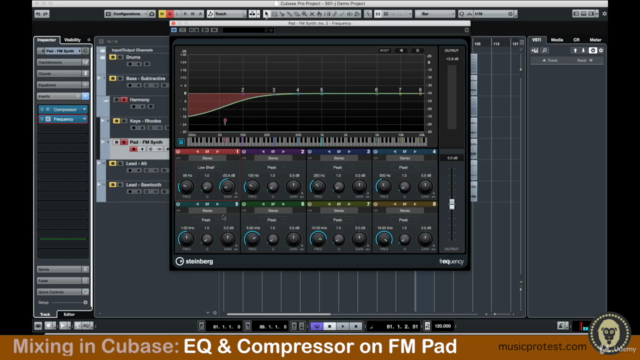Toggle band 5 power button

(x=178, y=204)
